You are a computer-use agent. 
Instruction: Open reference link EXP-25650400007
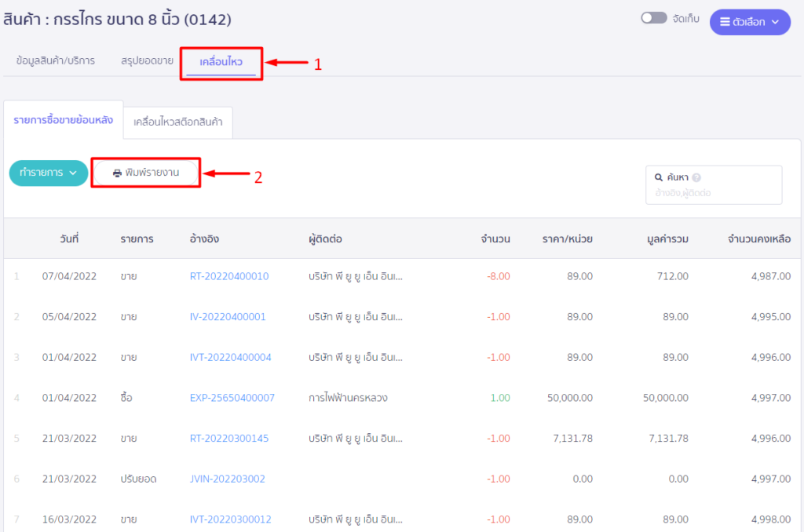click(232, 398)
